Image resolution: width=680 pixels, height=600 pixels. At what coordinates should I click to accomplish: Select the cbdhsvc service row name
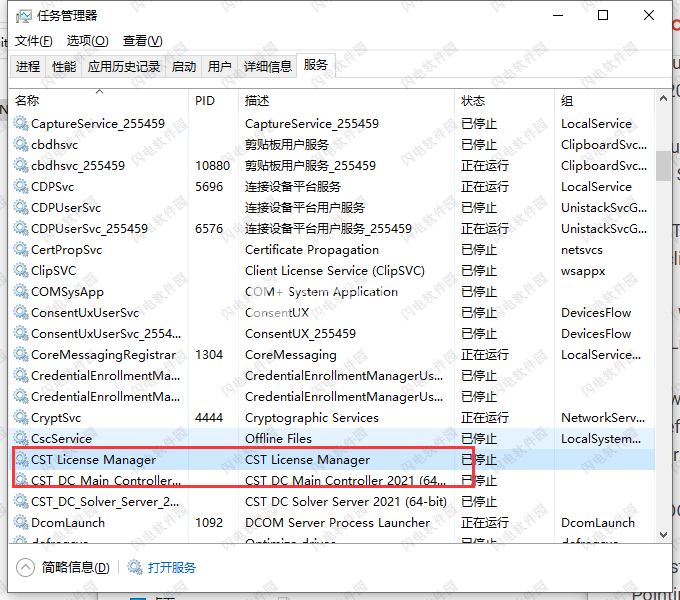point(55,144)
